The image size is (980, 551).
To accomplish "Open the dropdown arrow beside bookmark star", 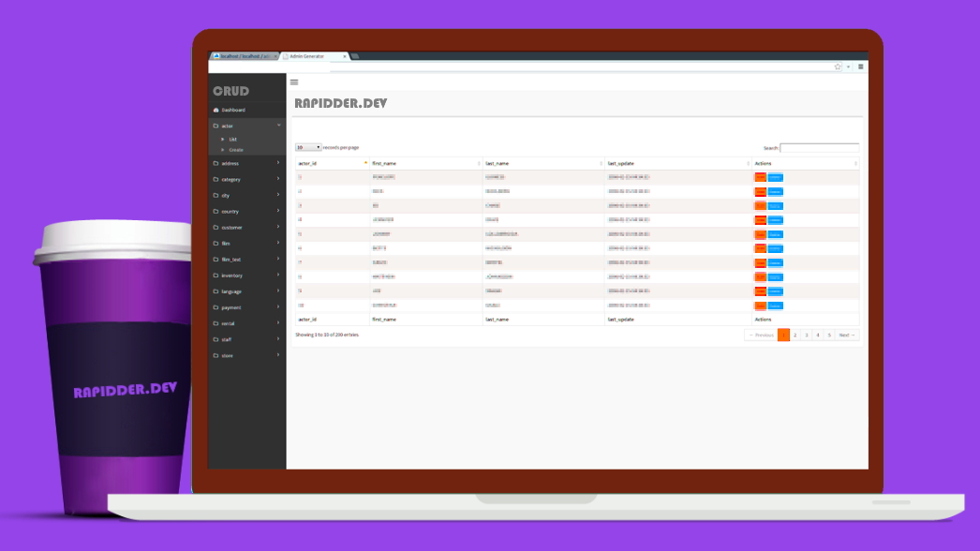I will pyautogui.click(x=848, y=67).
